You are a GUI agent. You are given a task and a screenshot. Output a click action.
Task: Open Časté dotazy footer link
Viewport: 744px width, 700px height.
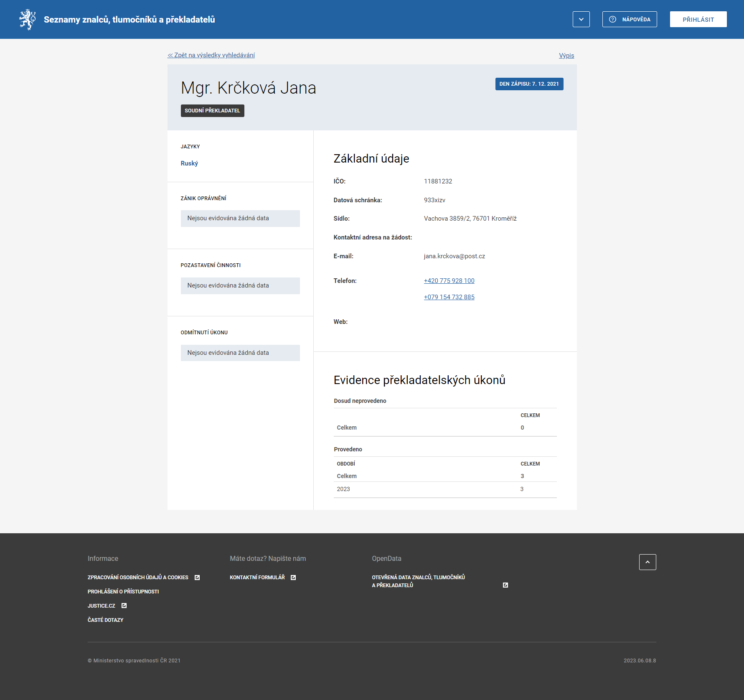pos(105,620)
